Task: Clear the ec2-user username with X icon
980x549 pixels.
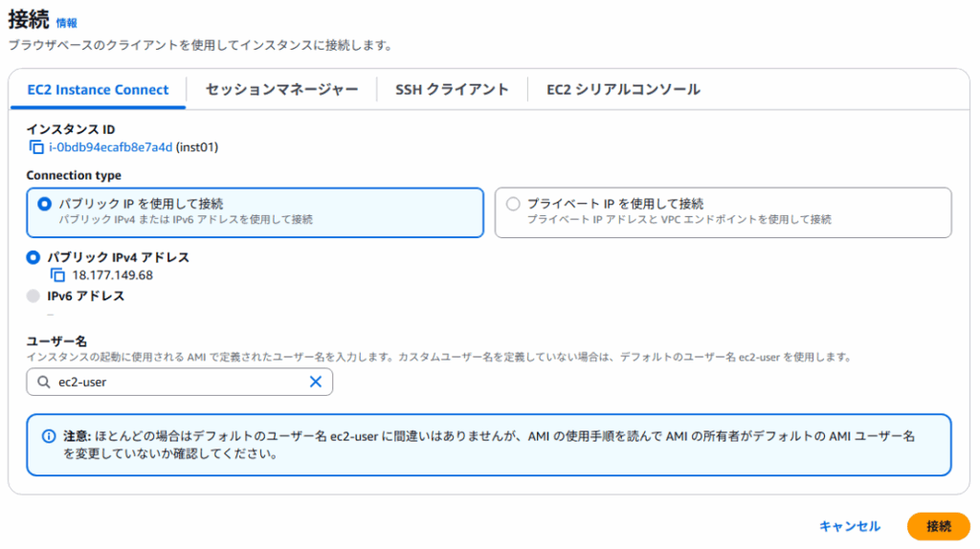Action: pos(315,382)
